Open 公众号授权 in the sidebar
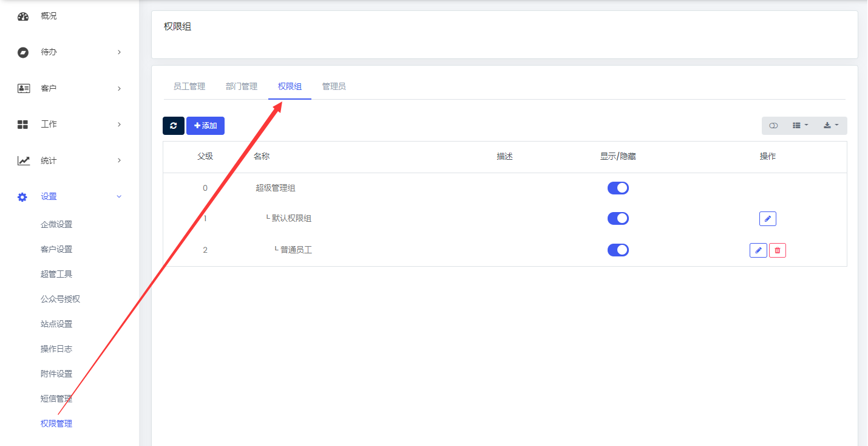Screen dimensions: 868x446 coord(60,300)
